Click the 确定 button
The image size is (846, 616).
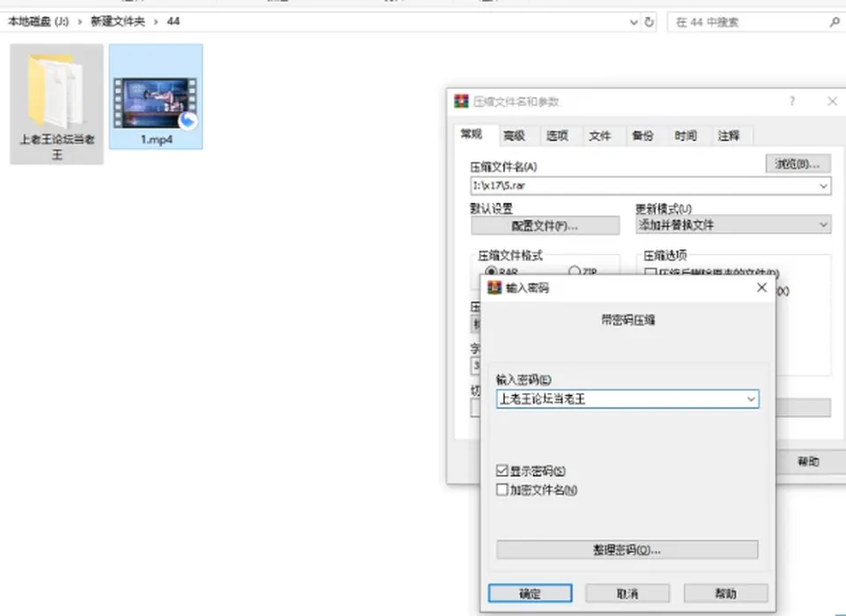coord(530,593)
